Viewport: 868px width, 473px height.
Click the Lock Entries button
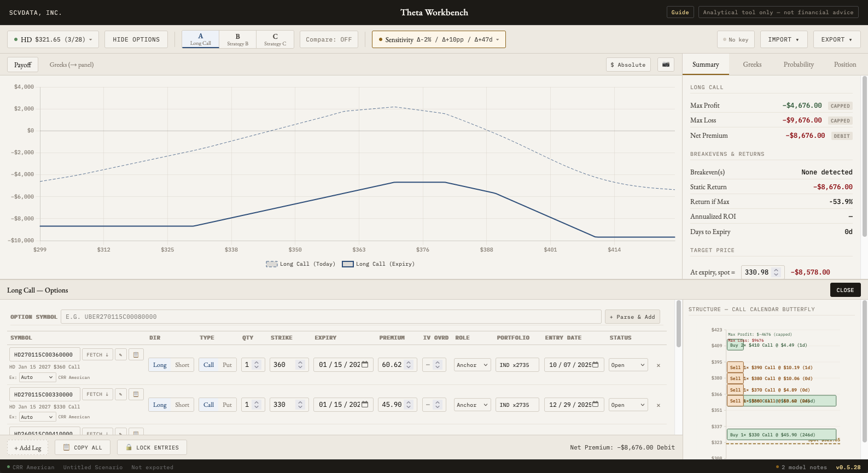[x=152, y=447]
